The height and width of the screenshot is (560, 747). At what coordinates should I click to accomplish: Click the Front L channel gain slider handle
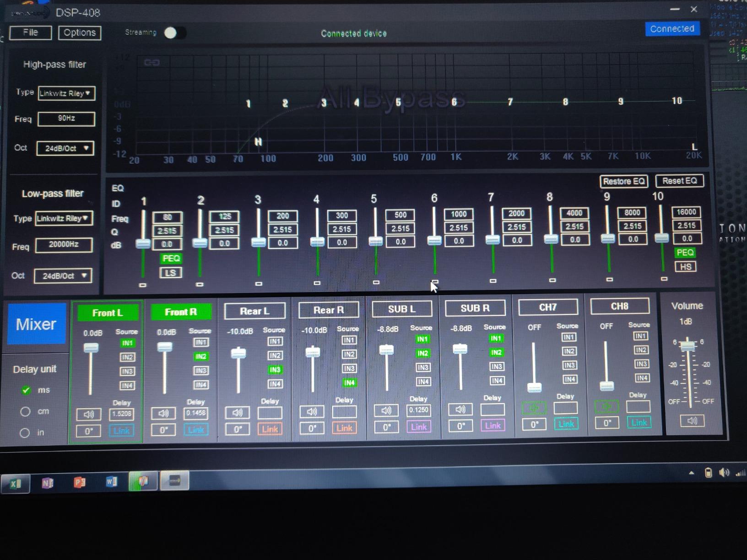[91, 348]
